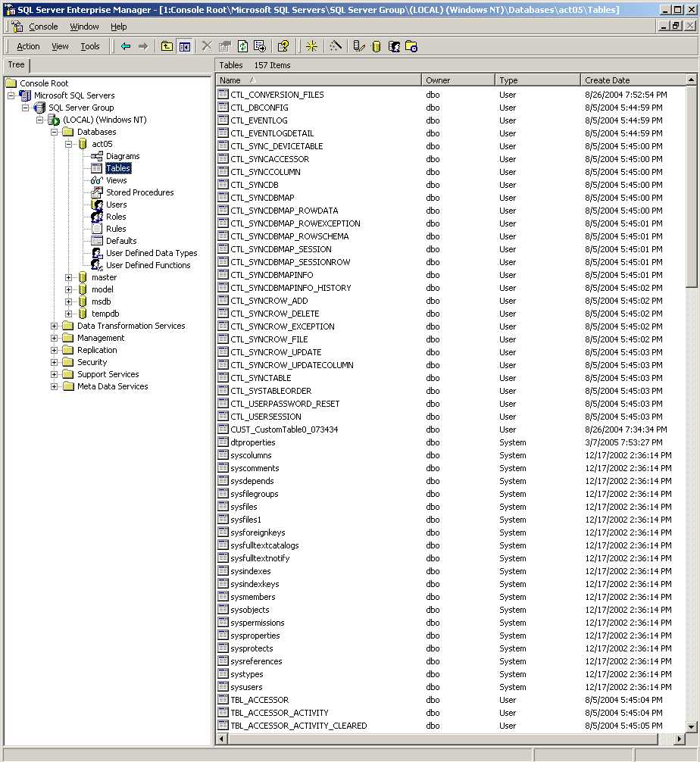700x762 pixels.
Task: Click the horizontal scrollbar right arrow
Action: [x=680, y=739]
